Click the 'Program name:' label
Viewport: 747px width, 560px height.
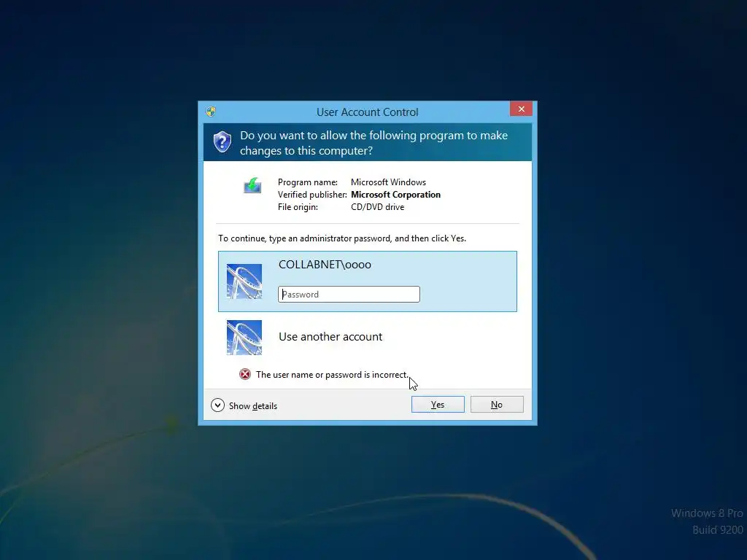[308, 182]
